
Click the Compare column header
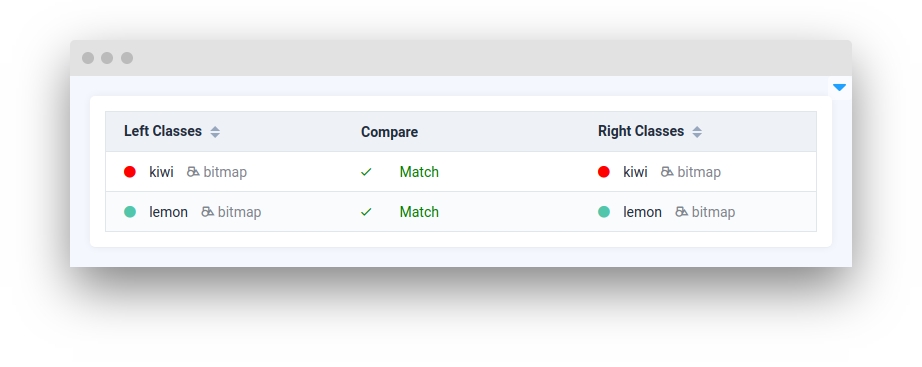point(389,132)
